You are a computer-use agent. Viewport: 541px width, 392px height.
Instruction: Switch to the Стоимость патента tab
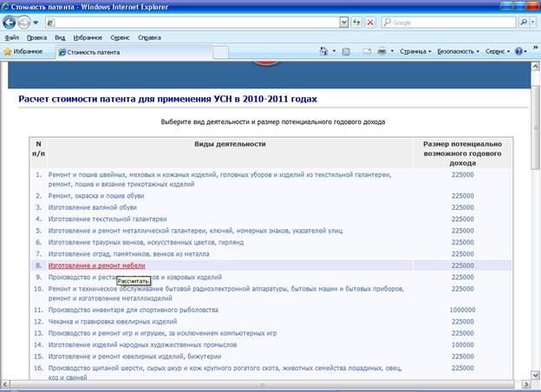[x=94, y=52]
